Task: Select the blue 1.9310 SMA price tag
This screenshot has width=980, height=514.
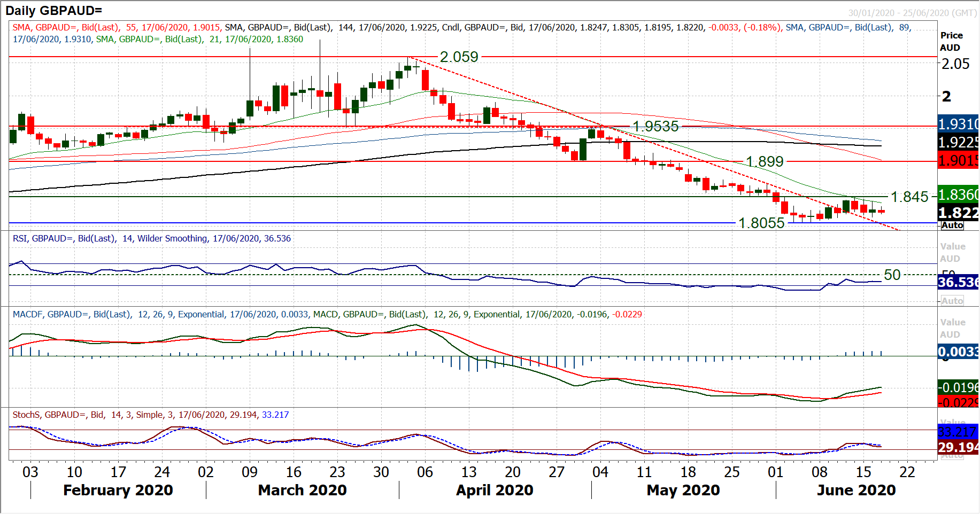Action: (958, 124)
